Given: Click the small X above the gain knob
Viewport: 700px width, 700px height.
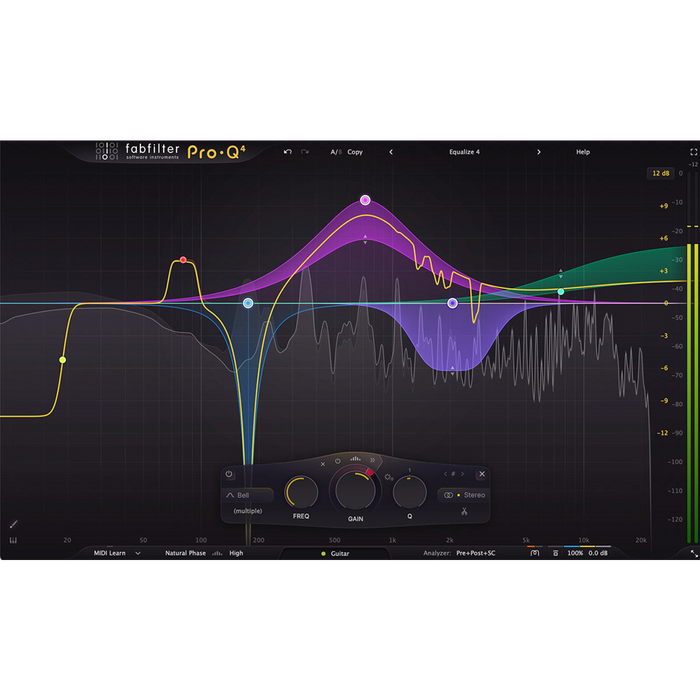Looking at the screenshot, I should point(323,464).
